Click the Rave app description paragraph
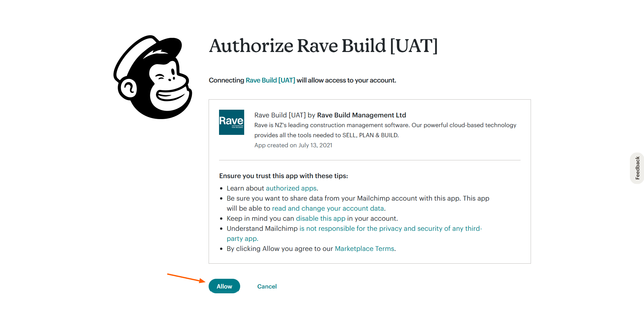The width and height of the screenshot is (644, 314). coord(385,130)
